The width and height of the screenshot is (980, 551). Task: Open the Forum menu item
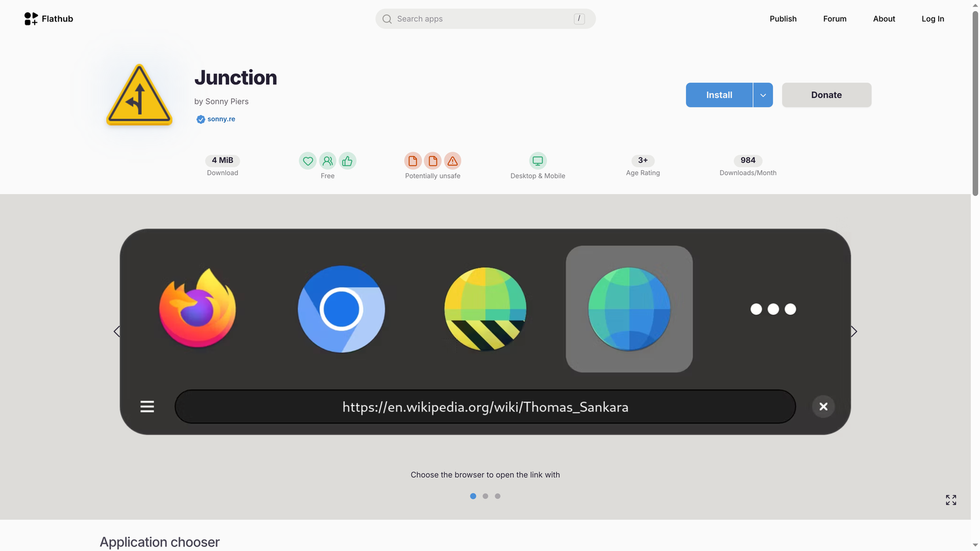(x=835, y=19)
